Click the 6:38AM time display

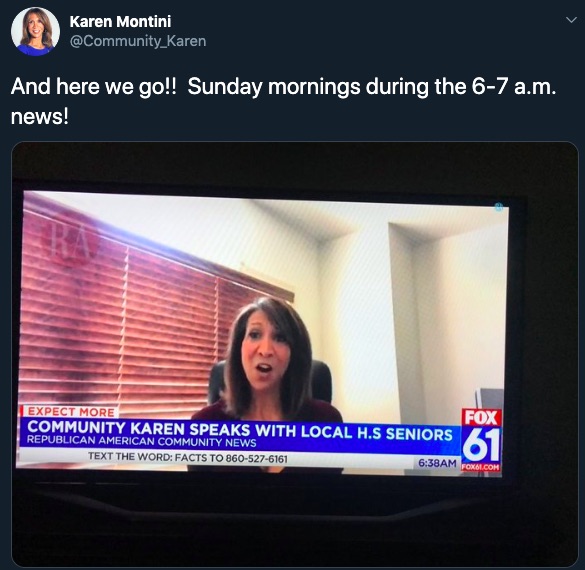[437, 463]
